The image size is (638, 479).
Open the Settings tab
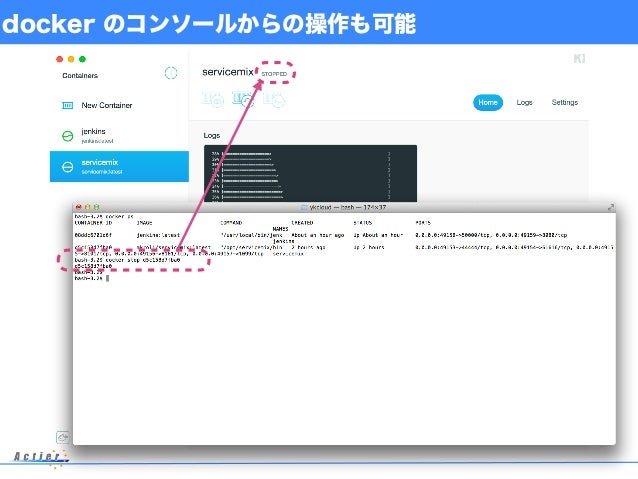[565, 102]
